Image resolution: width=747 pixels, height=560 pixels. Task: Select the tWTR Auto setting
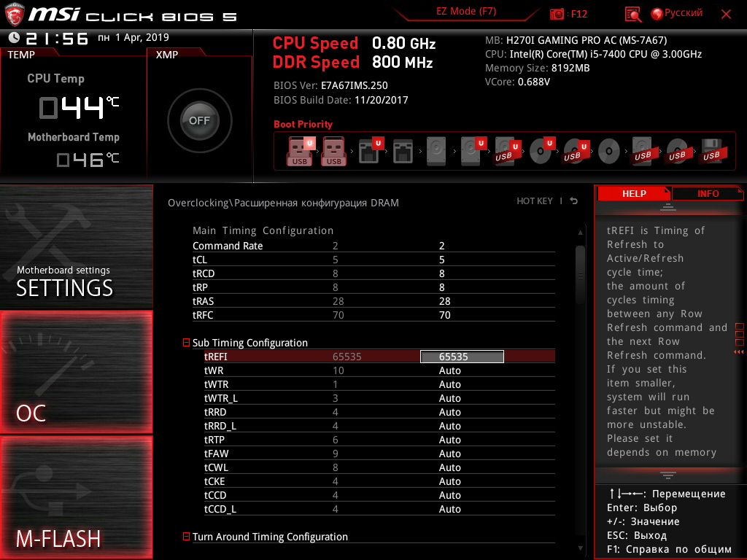(449, 384)
